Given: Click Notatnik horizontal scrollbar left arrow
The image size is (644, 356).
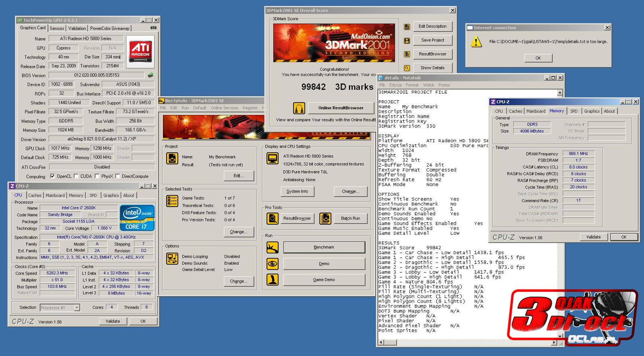Looking at the screenshot, I should click(x=381, y=343).
